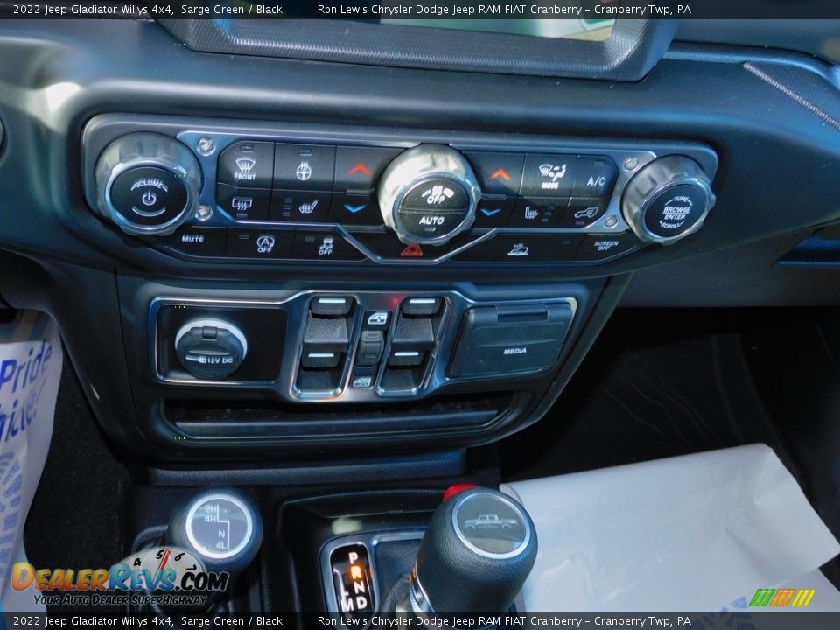Push the climate MODE button
This screenshot has height=630, width=840.
click(x=549, y=175)
